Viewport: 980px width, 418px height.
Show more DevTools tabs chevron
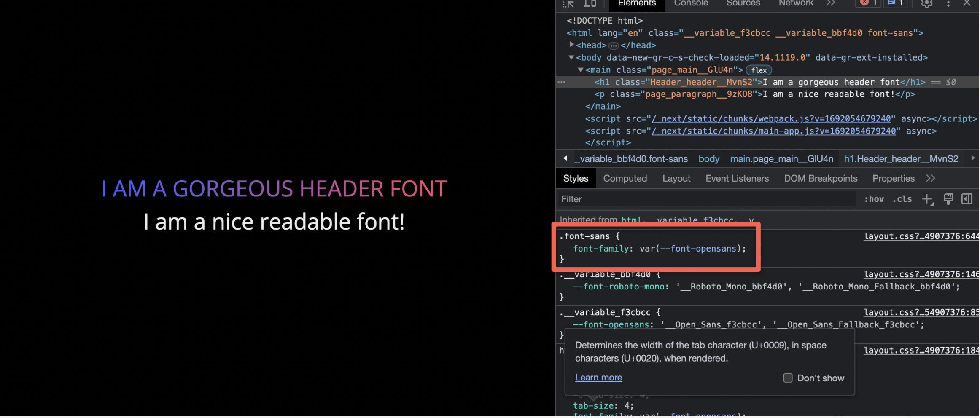pos(830,3)
